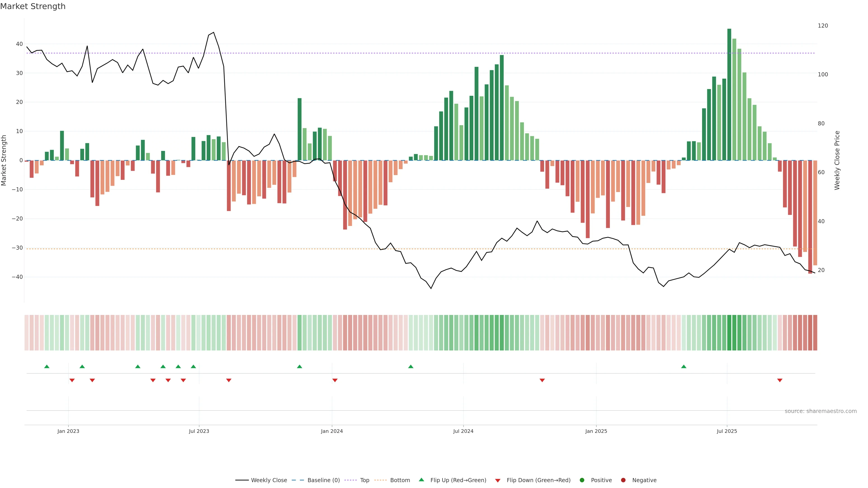This screenshot has height=488, width=868.
Task: Click the last red flip-down triangle marker
Action: click(x=780, y=380)
